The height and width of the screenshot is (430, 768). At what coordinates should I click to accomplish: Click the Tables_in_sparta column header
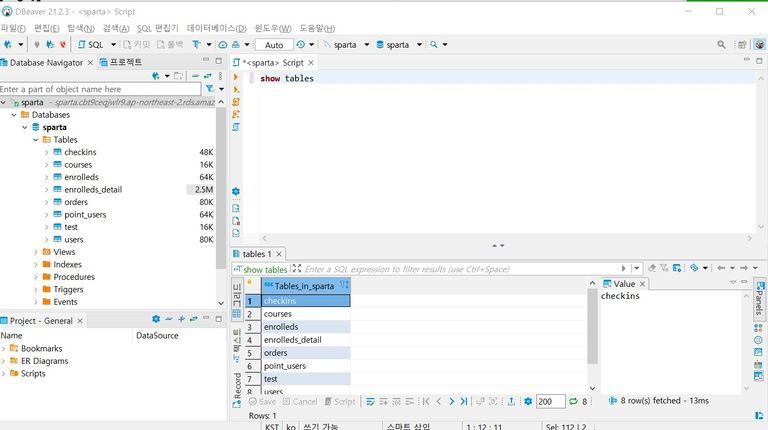(306, 286)
